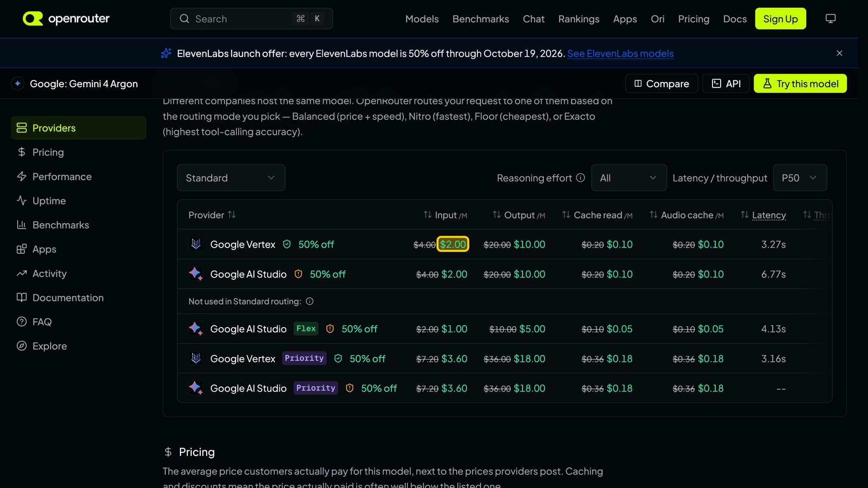The image size is (868, 488).
Task: Click the shield icon next to Google AI Studio Flex
Action: pyautogui.click(x=330, y=329)
